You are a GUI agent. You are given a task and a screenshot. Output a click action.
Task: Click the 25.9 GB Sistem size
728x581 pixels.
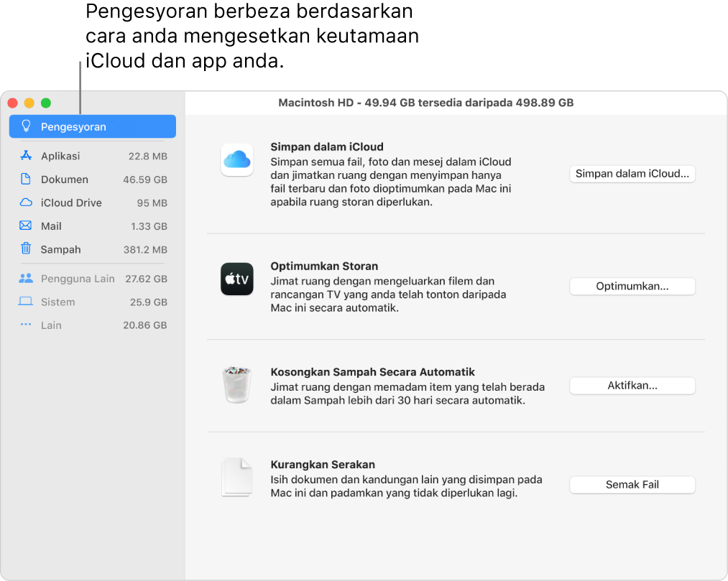149,302
